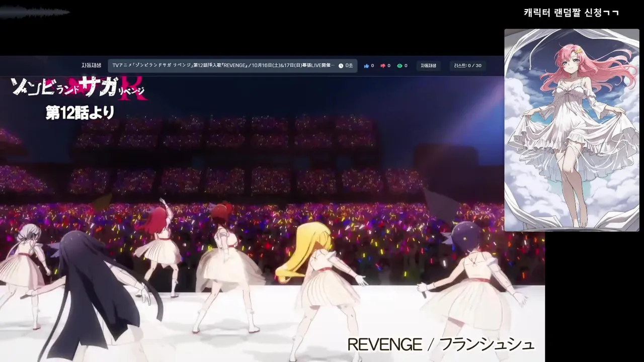Image resolution: width=644 pixels, height=362 pixels.
Task: Click the thumbs-up like icon
Action: 366,66
